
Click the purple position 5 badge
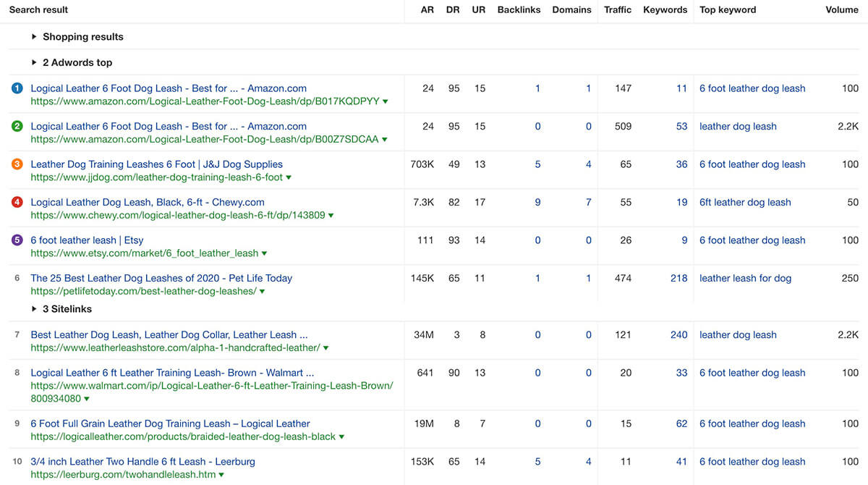point(17,240)
